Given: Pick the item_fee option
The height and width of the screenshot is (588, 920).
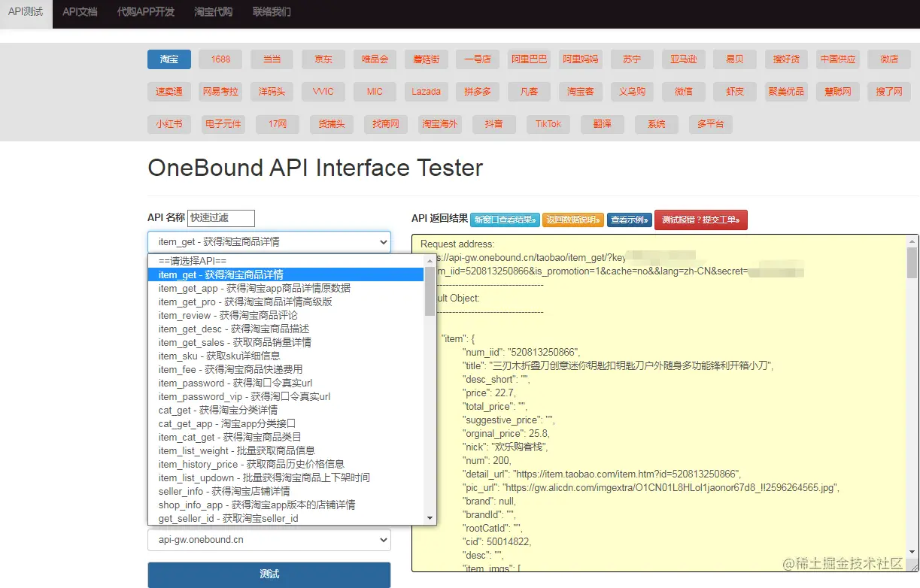Looking at the screenshot, I should coord(286,369).
